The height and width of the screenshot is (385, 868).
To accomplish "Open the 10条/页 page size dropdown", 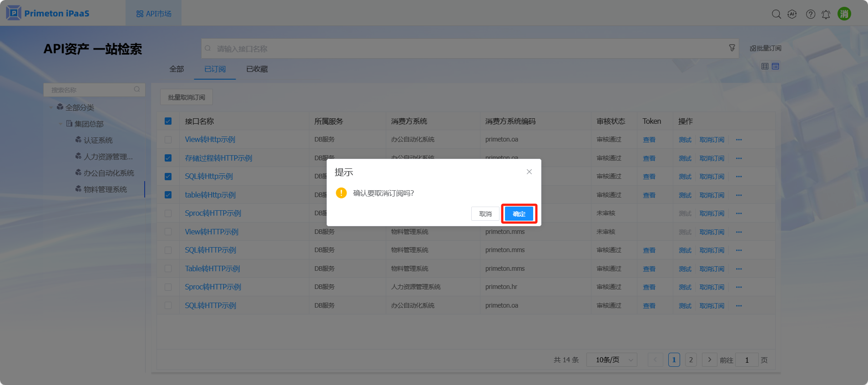I will (x=611, y=360).
